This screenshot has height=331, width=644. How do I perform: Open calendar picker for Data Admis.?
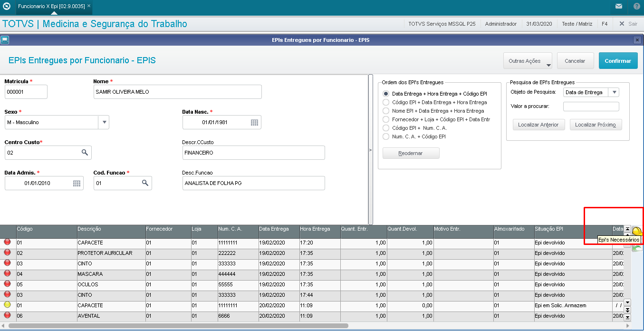coord(77,183)
